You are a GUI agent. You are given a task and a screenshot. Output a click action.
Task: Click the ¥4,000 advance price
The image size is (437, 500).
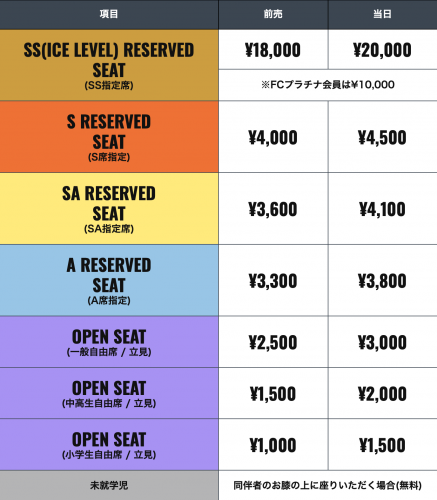pyautogui.click(x=273, y=137)
